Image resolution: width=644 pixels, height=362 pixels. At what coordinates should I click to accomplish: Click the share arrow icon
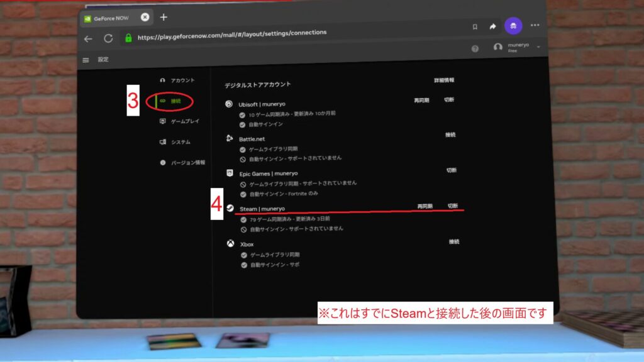pos(493,26)
